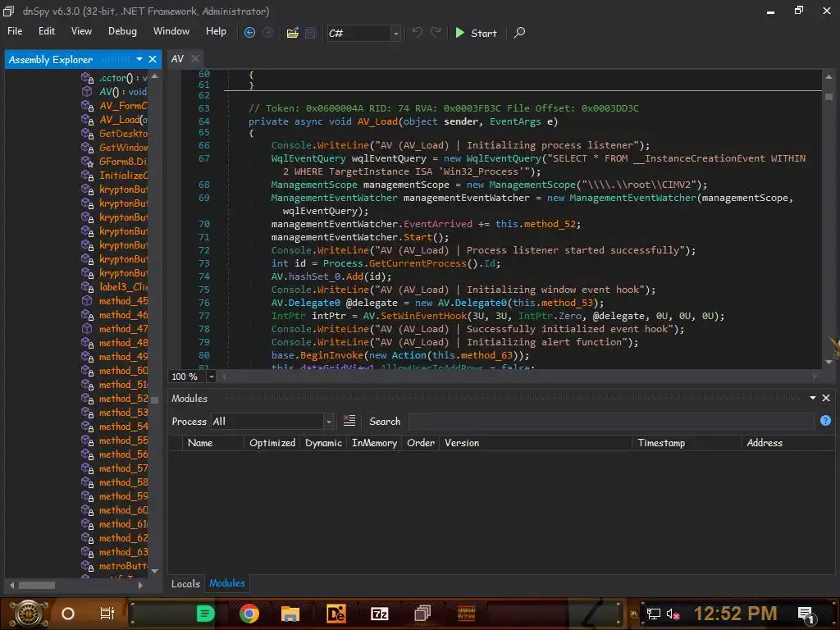Click the Navigate Backward arrow icon
Screen dimensions: 840x630
pyautogui.click(x=250, y=33)
